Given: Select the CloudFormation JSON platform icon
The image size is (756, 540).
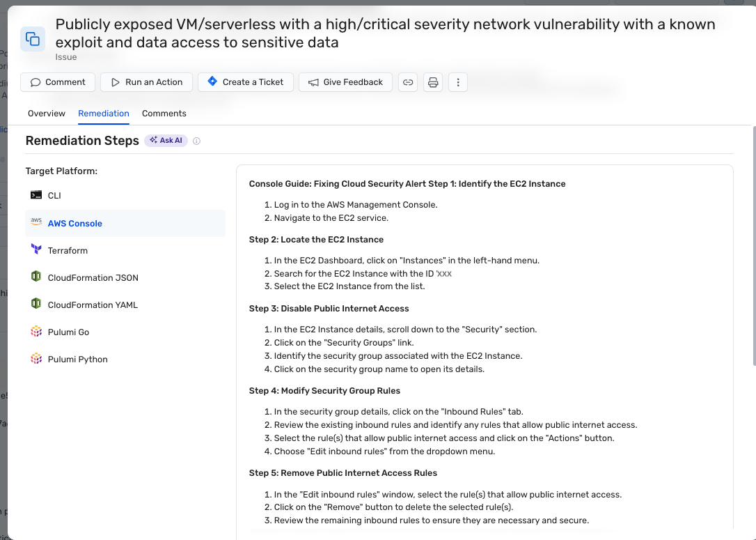Looking at the screenshot, I should tap(36, 277).
